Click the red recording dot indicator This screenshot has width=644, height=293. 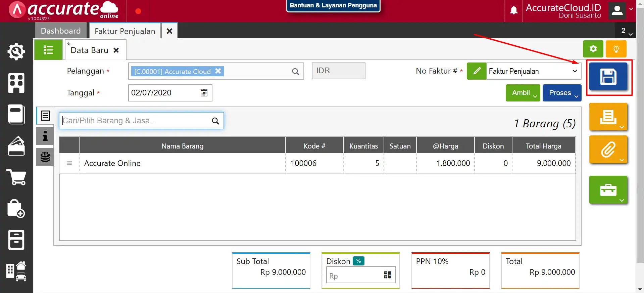coord(138,11)
